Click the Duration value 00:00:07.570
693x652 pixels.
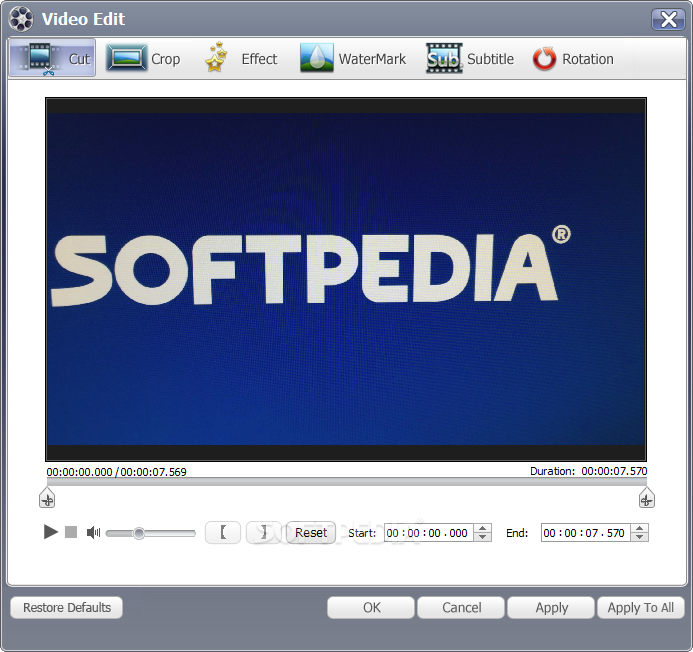[x=614, y=471]
